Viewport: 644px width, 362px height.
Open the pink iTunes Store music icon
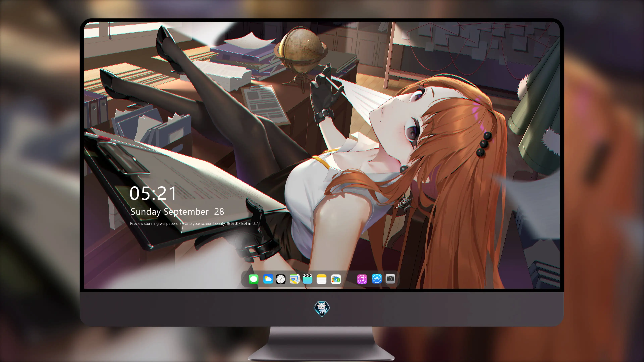coord(362,279)
